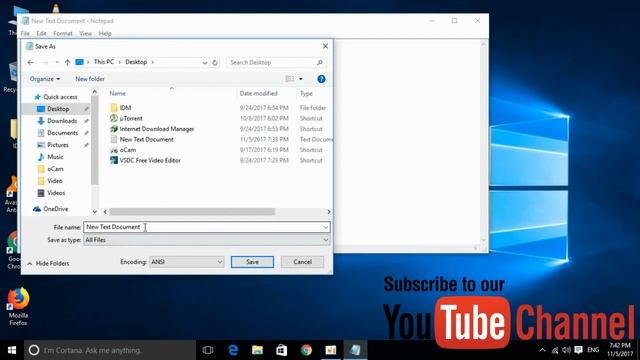Click the Save button
640x360 pixels.
pos(252,262)
